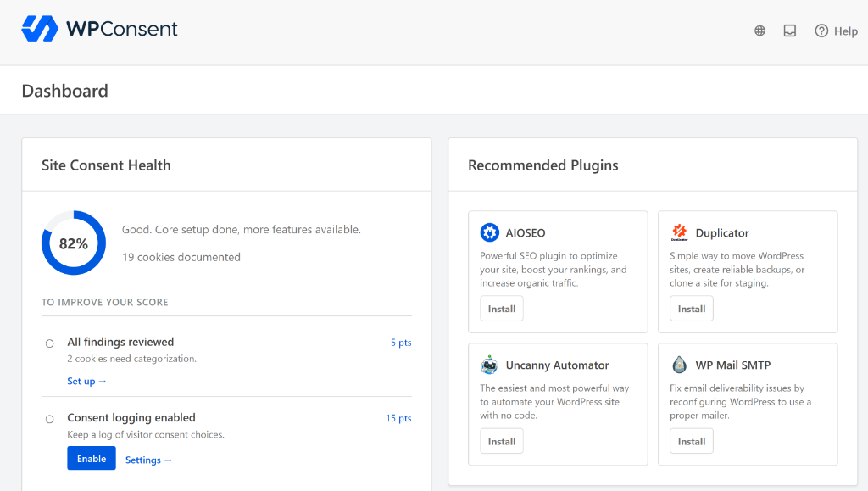868x491 pixels.
Task: Click the WPConsent logo
Action: point(100,29)
